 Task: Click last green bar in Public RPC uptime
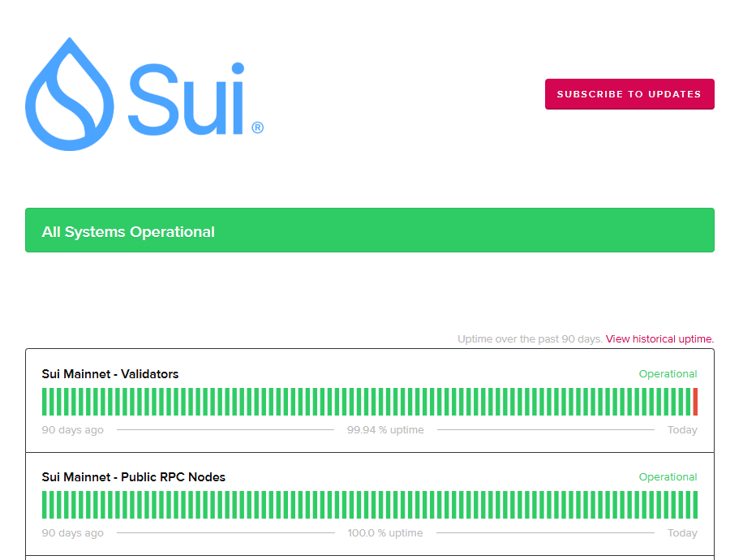pos(695,505)
